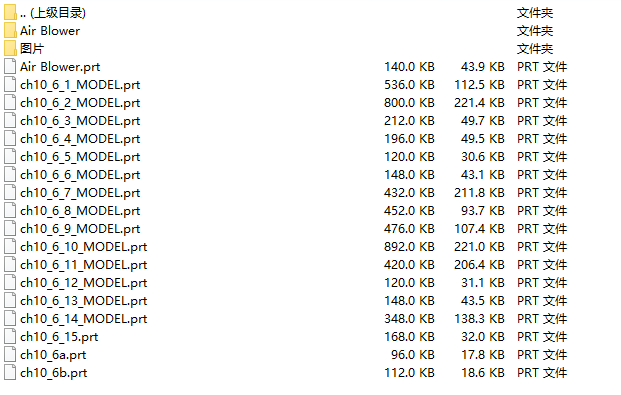The image size is (621, 395).
Task: Select the ch10_6_9_MODEL.prt file name
Action: (x=80, y=229)
